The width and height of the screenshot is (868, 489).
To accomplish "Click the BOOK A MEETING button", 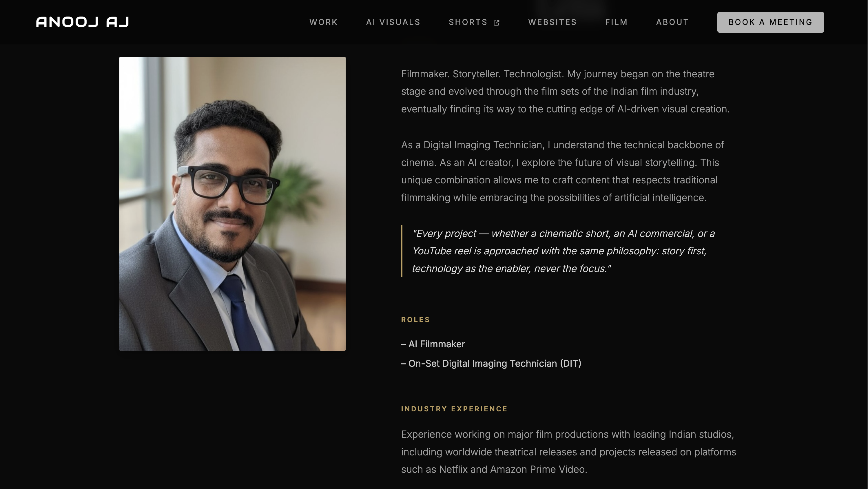I will point(771,22).
